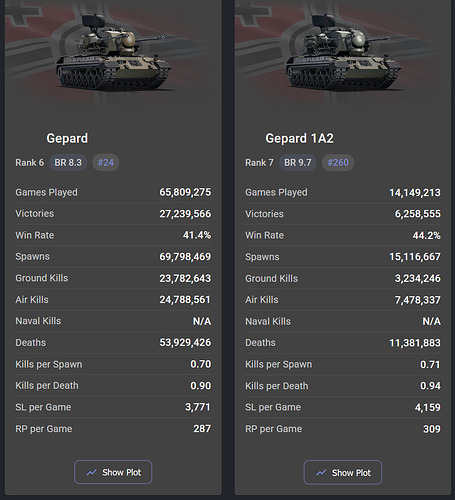Image resolution: width=455 pixels, height=500 pixels.
Task: Click the chart line icon on Gepard 1A2's plot button
Action: 321,473
